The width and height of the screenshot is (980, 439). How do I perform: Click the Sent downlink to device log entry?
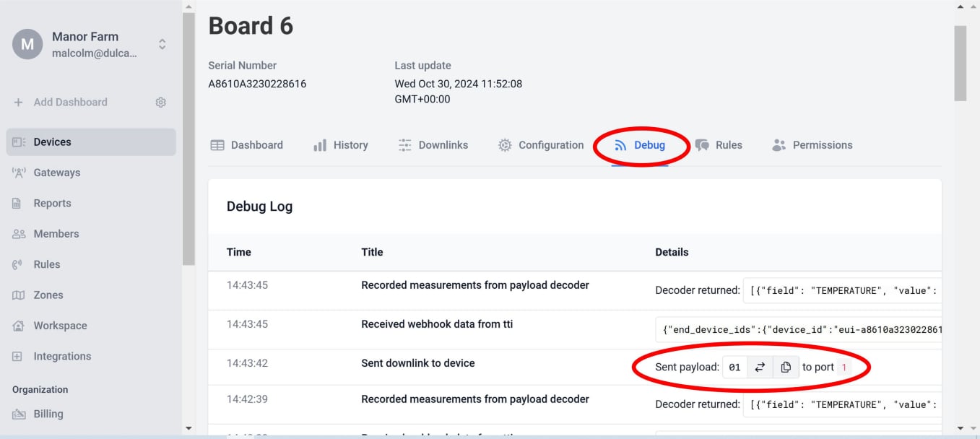coord(418,363)
